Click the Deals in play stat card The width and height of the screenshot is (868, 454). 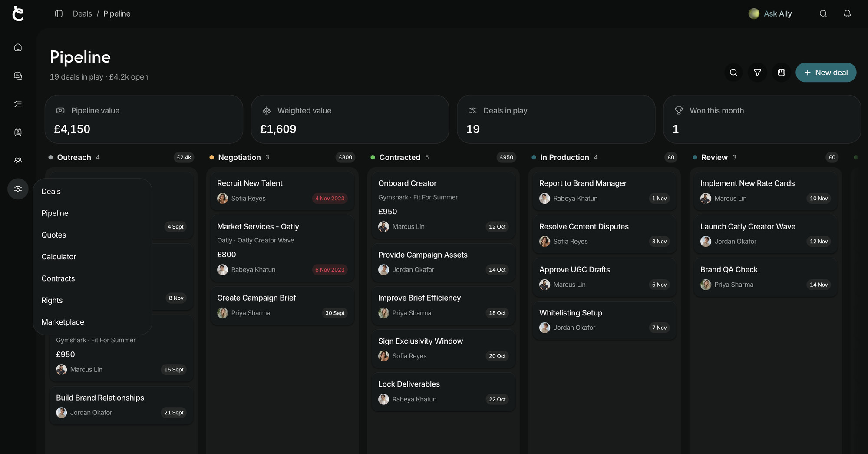(556, 119)
